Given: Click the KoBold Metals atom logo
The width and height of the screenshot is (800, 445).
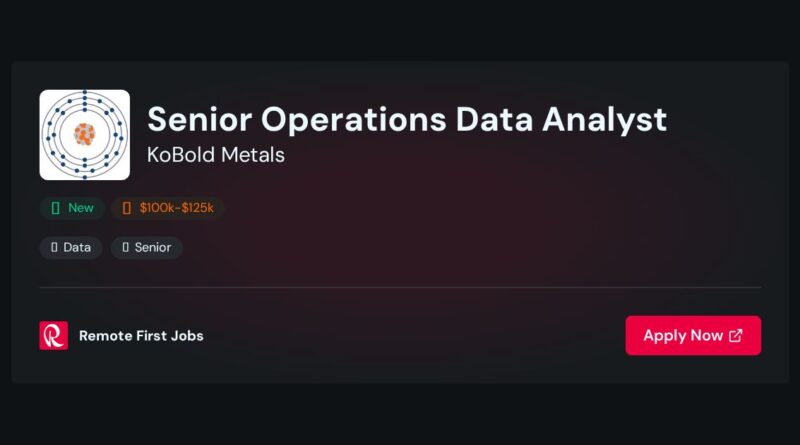Looking at the screenshot, I should click(85, 135).
